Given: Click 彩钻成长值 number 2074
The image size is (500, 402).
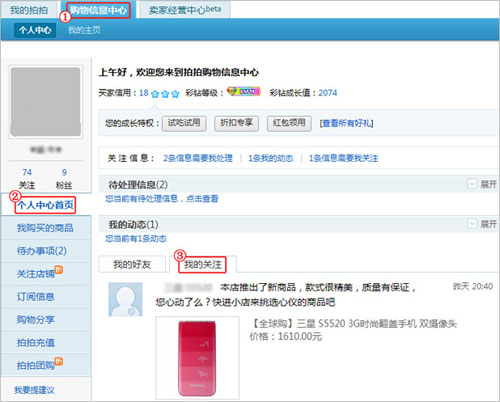Looking at the screenshot, I should [328, 93].
